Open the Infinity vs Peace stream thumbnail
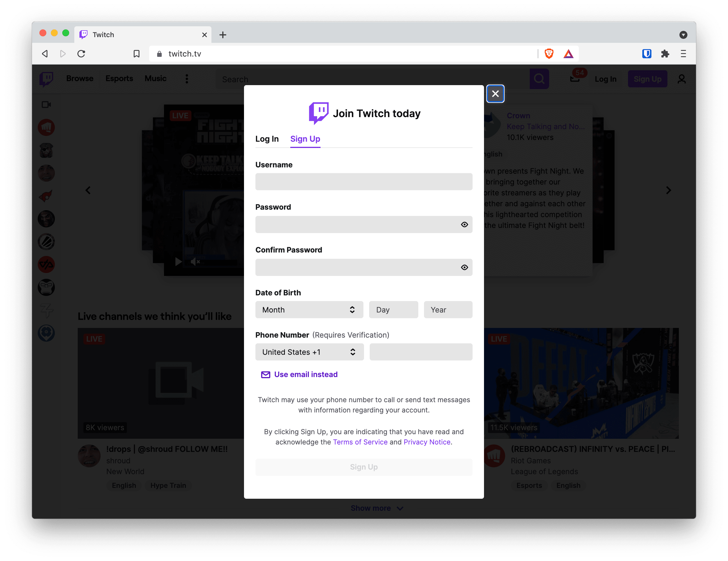This screenshot has height=561, width=728. click(581, 383)
